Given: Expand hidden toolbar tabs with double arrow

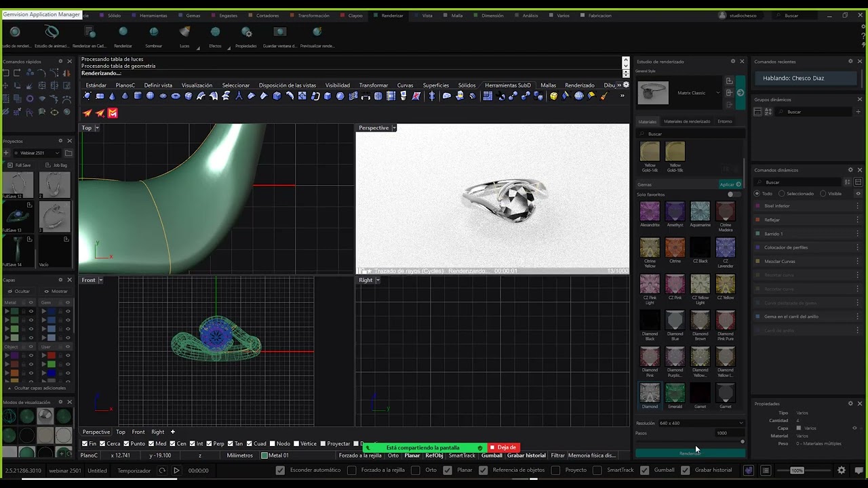Looking at the screenshot, I should coord(619,85).
